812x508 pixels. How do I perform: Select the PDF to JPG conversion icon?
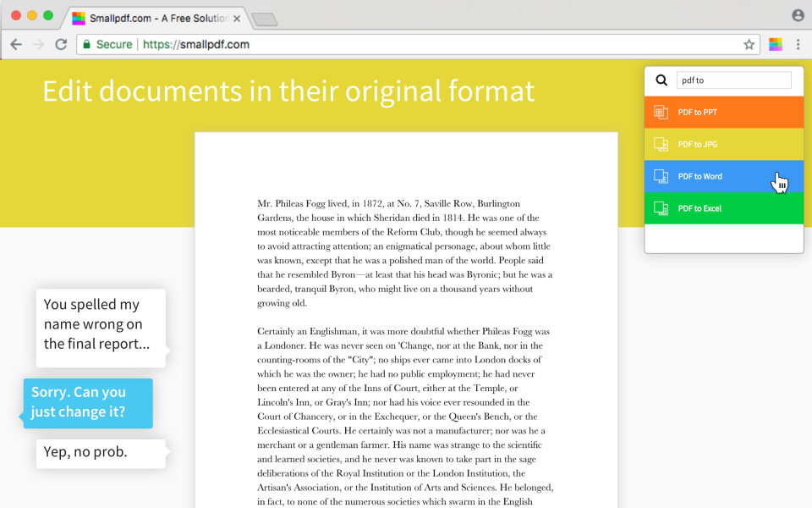pos(661,144)
